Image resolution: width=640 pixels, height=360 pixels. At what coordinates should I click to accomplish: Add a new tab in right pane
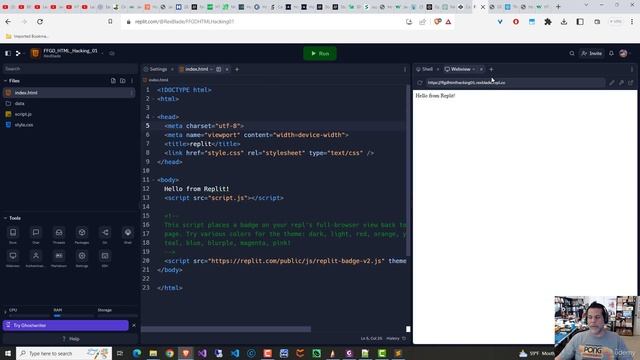(491, 69)
